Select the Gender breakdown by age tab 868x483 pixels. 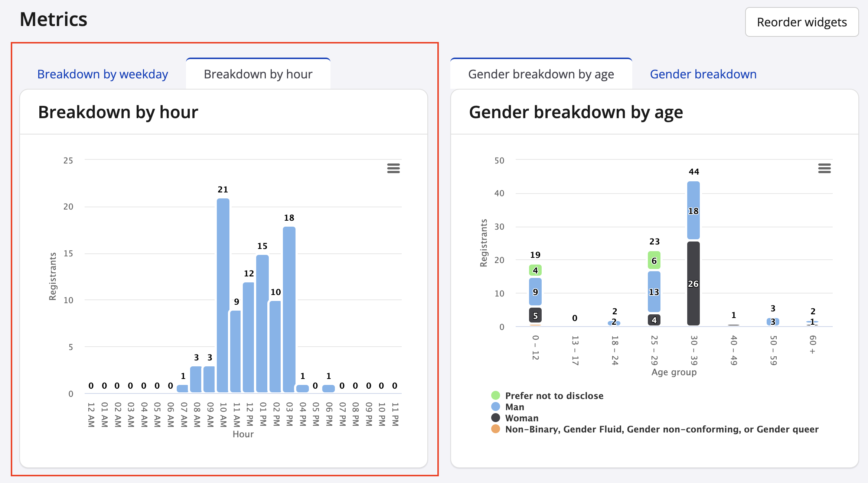point(541,74)
